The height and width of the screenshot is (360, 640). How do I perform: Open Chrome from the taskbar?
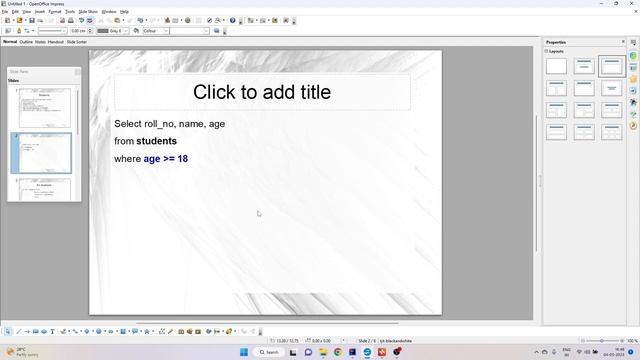tap(338, 352)
